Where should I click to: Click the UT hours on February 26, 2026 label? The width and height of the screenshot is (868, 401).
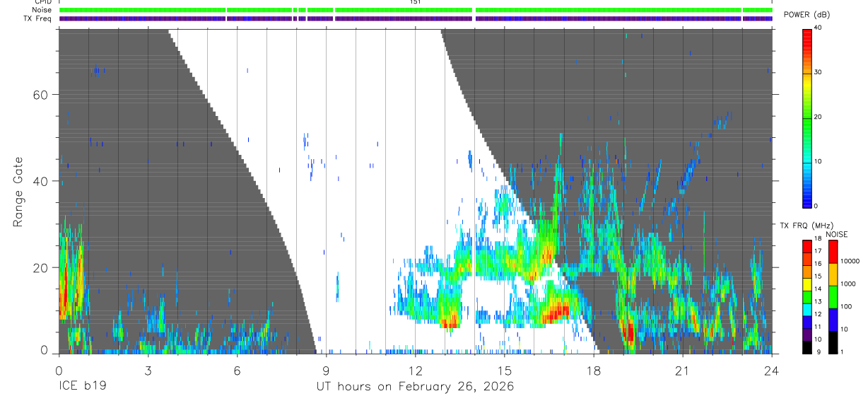(x=416, y=387)
